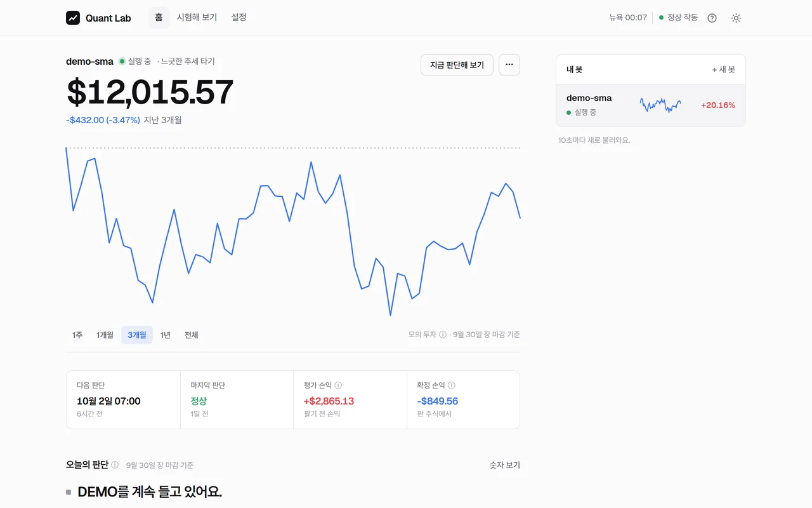Click the $12,015.57 portfolio value

click(150, 93)
